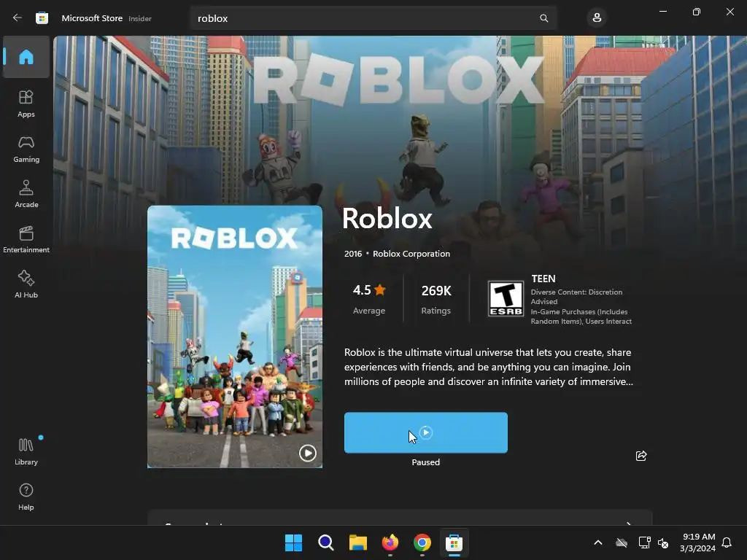Expand the screenshots section chevron
Image resolution: width=747 pixels, height=560 pixels.
[629, 523]
